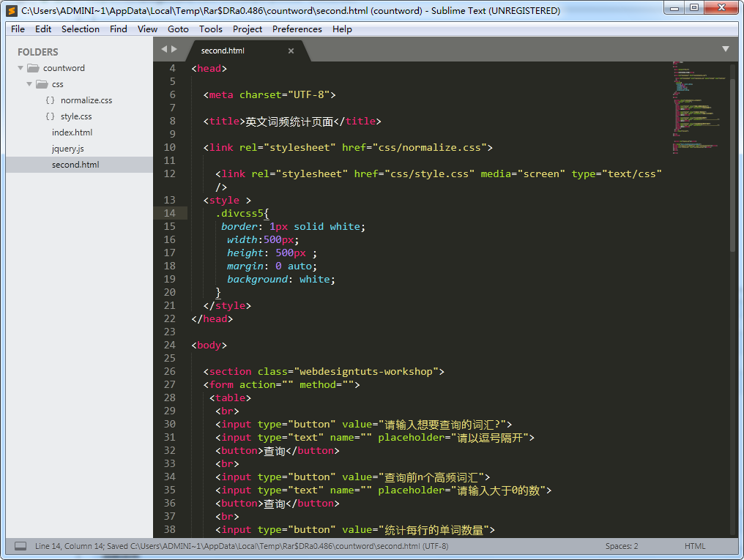Open normalize.css in the sidebar
The image size is (744, 560).
coord(86,100)
